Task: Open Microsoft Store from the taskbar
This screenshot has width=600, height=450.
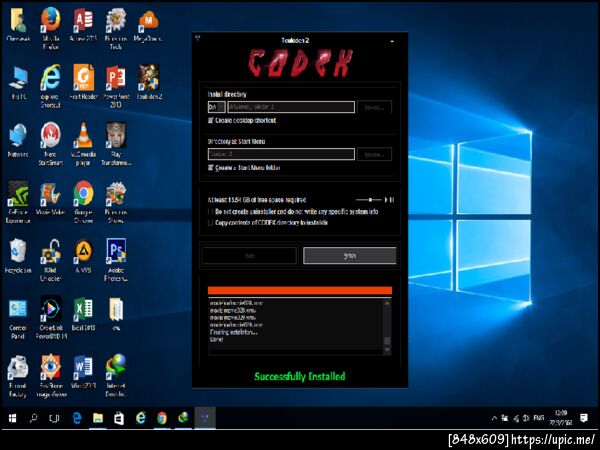Action: tap(119, 418)
